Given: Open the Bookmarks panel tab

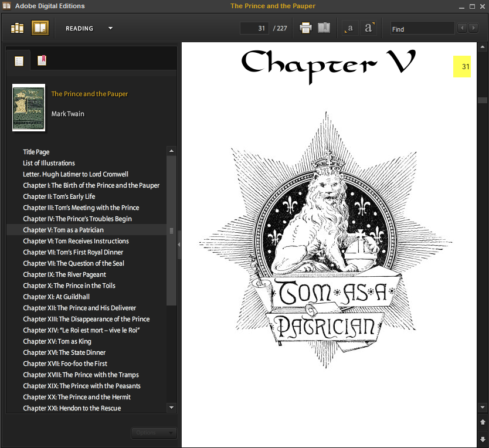Looking at the screenshot, I should (x=42, y=60).
